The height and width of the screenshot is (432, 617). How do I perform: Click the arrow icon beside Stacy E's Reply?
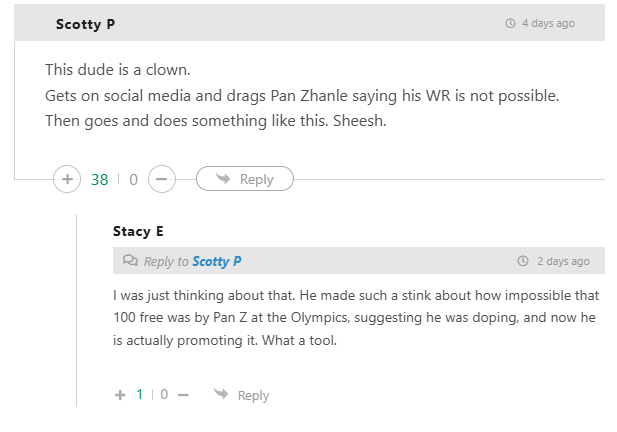[x=221, y=393]
